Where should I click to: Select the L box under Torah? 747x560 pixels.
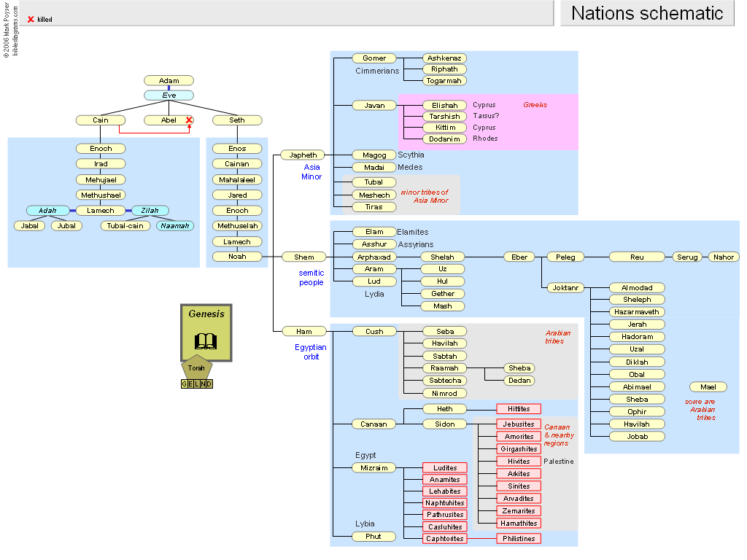tap(197, 384)
